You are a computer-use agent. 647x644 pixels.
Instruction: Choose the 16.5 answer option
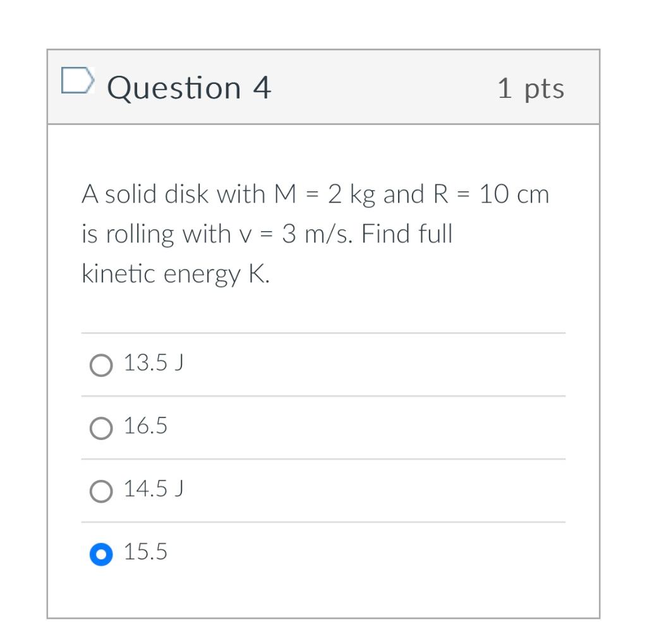point(100,428)
